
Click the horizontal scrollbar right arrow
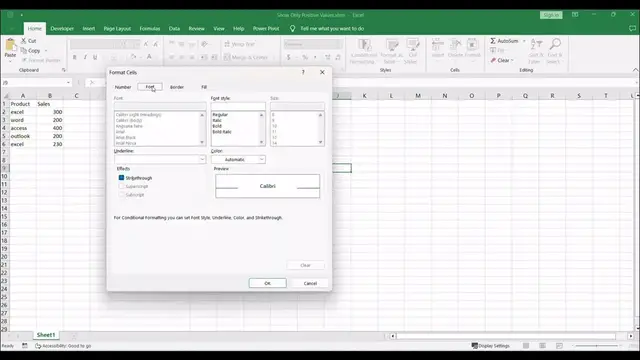click(631, 336)
